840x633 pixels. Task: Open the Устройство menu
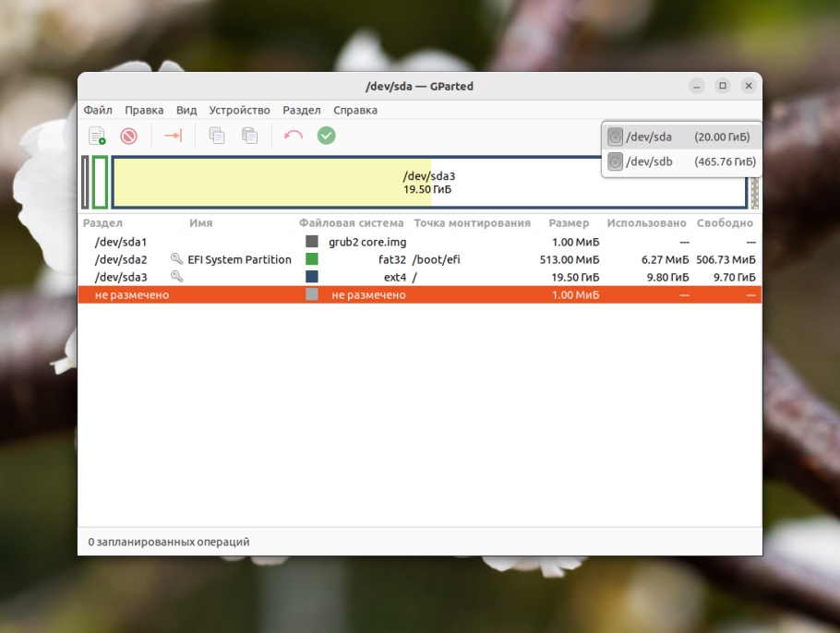(x=239, y=110)
